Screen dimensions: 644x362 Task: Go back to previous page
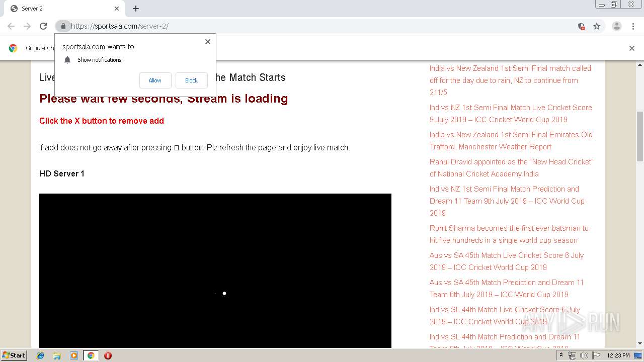coord(11,26)
